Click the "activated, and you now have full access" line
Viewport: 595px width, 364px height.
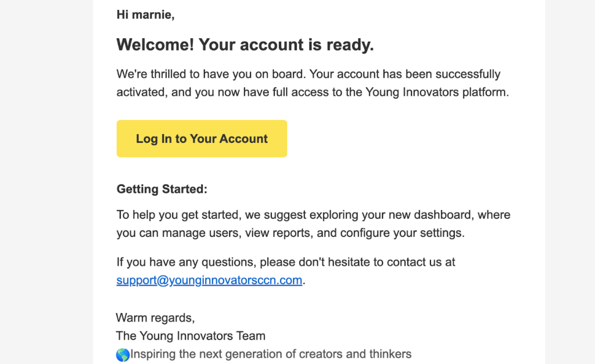pos(313,92)
